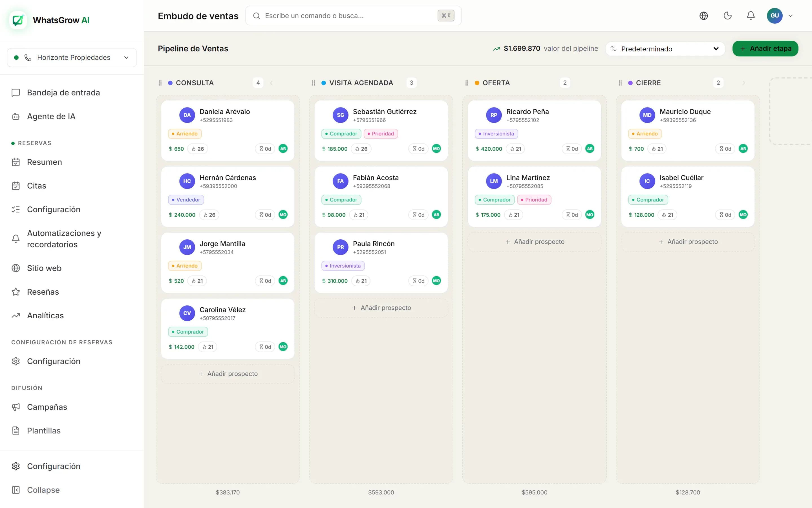Click MO assignee badge on Carolina Vélez
The width and height of the screenshot is (812, 508).
[x=283, y=347]
